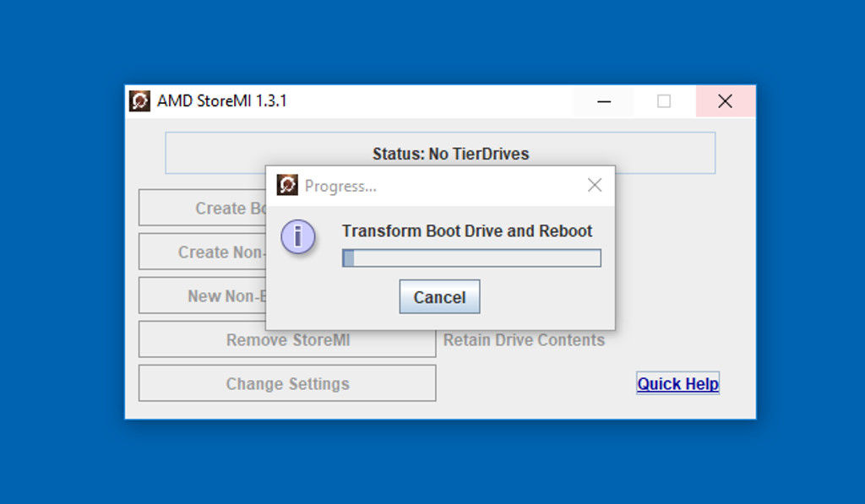Open the Quick Help link

pos(677,384)
